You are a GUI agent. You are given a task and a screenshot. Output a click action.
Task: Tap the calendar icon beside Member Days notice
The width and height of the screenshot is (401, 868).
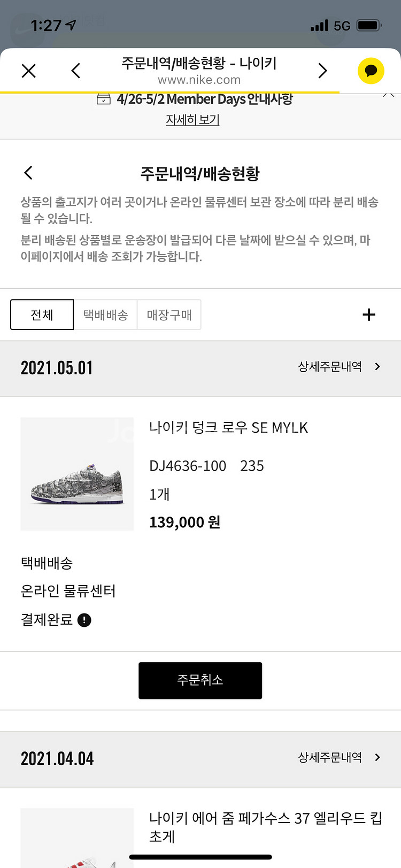pyautogui.click(x=103, y=99)
